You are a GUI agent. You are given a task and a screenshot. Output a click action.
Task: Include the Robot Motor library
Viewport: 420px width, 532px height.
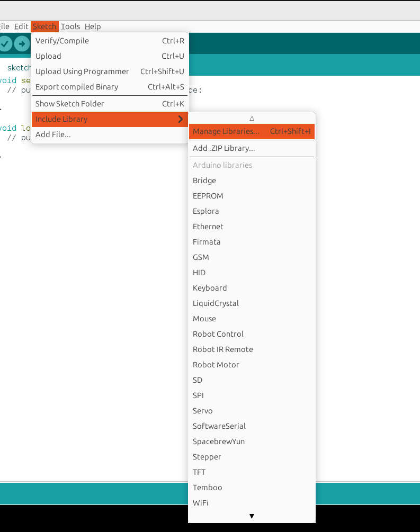point(252,365)
